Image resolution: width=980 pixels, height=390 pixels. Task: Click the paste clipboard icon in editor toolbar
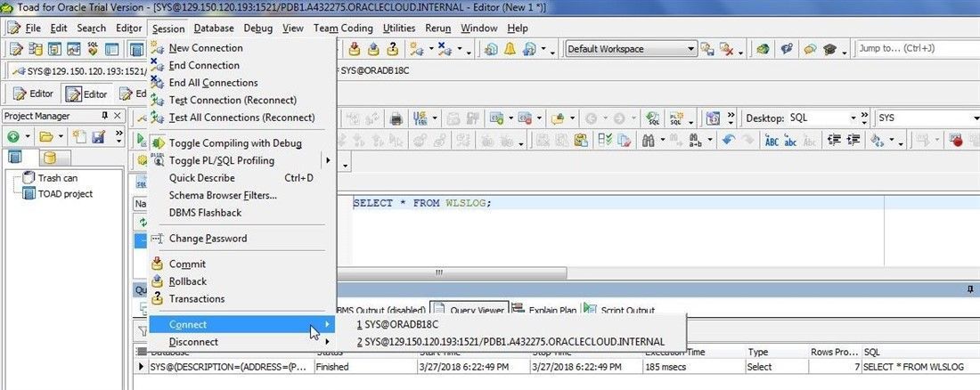[x=582, y=141]
